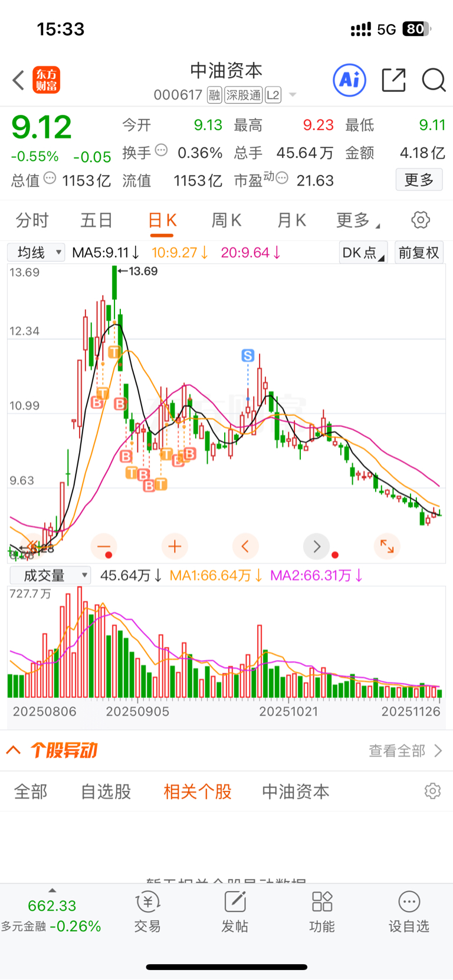
Task: Click the 更多 quote details button
Action: click(x=419, y=180)
